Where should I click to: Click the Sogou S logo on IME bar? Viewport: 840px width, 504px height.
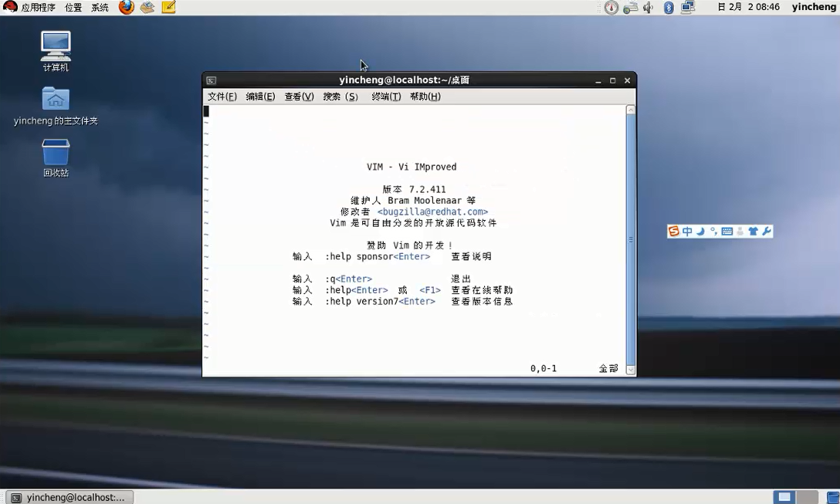(x=674, y=231)
